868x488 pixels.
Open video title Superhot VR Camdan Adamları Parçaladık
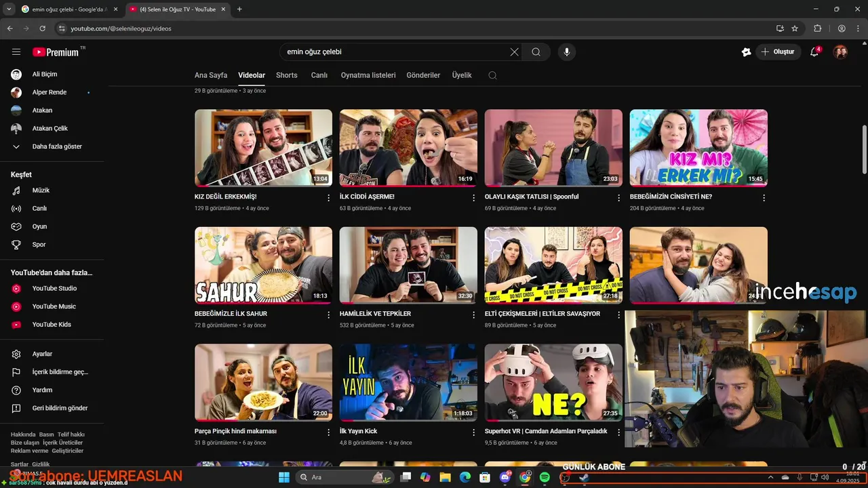coord(546,431)
